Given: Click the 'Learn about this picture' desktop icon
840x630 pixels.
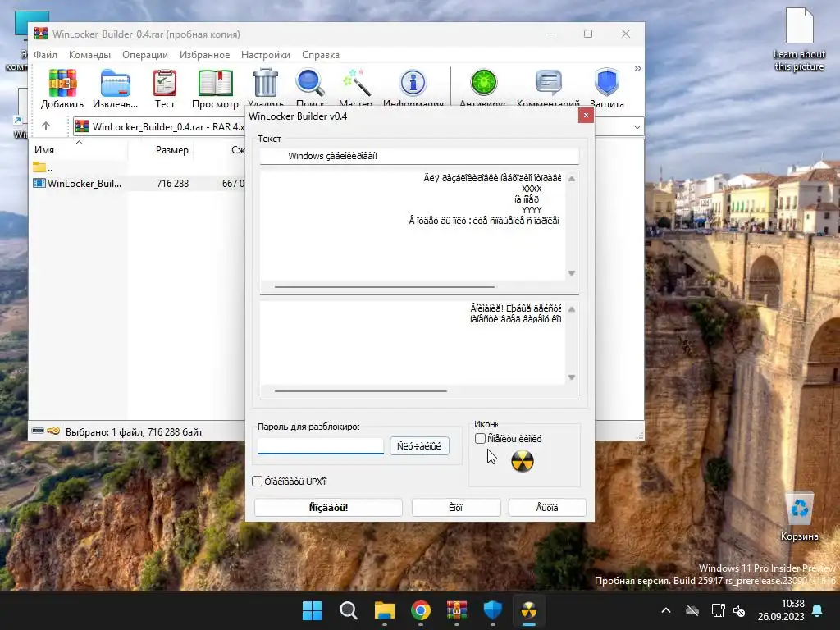Looking at the screenshot, I should 799,39.
